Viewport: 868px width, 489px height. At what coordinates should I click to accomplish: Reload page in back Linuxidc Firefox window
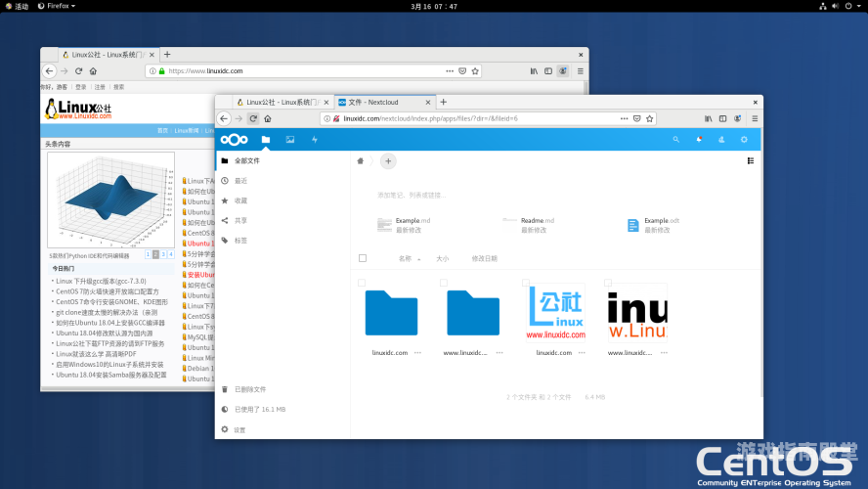pos(78,70)
